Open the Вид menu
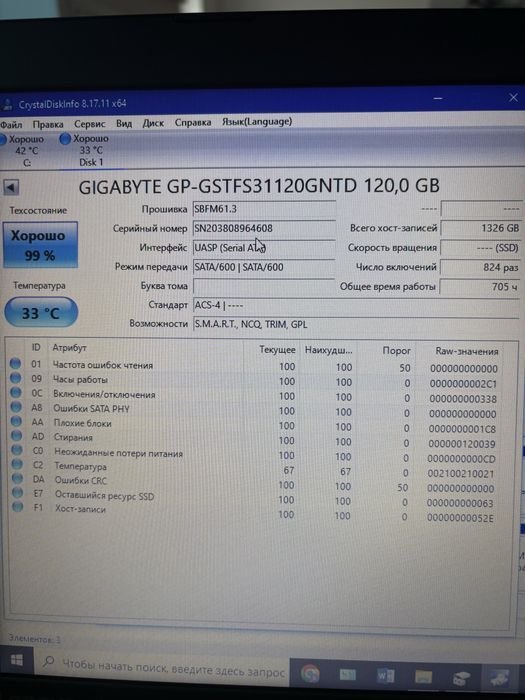Screen dimensions: 525x700 124,123
